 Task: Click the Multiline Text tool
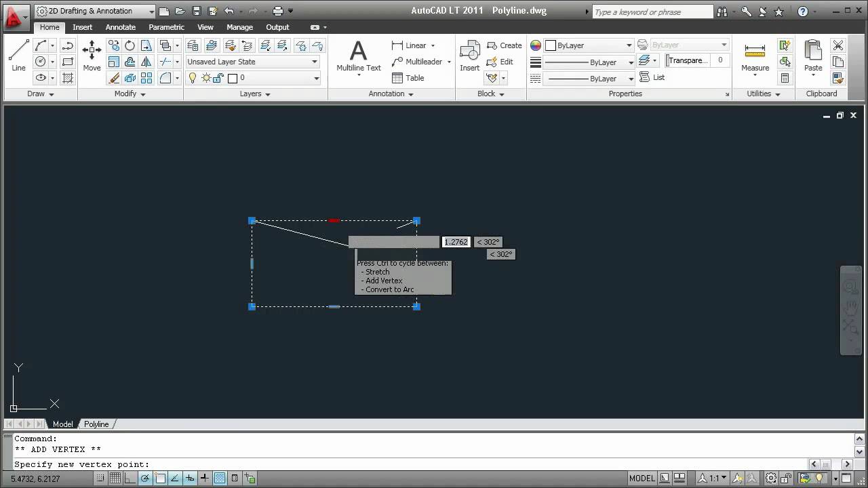(359, 56)
